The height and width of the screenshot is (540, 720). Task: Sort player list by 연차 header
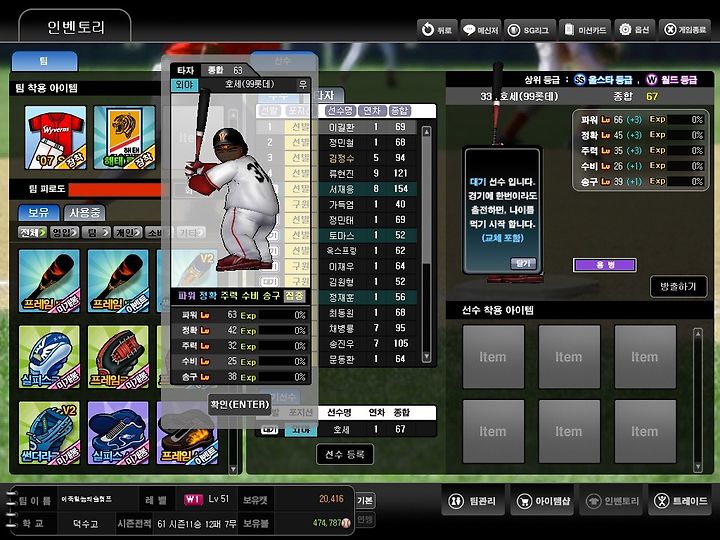tap(372, 111)
